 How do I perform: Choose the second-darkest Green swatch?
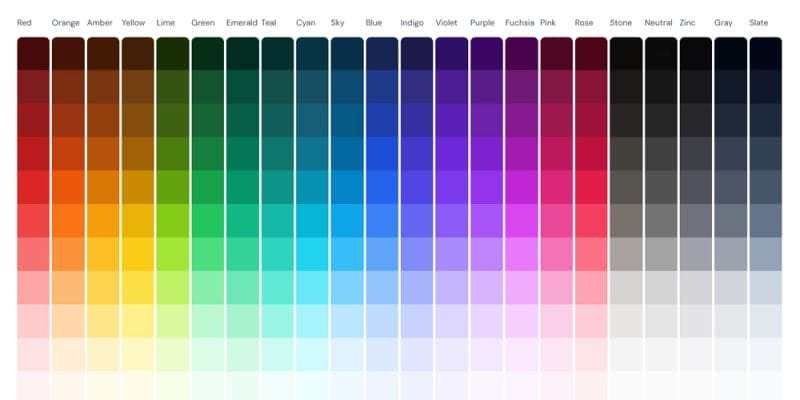[x=207, y=87]
